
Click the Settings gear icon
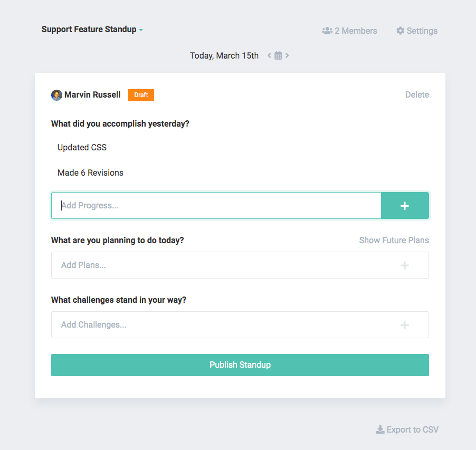click(401, 31)
